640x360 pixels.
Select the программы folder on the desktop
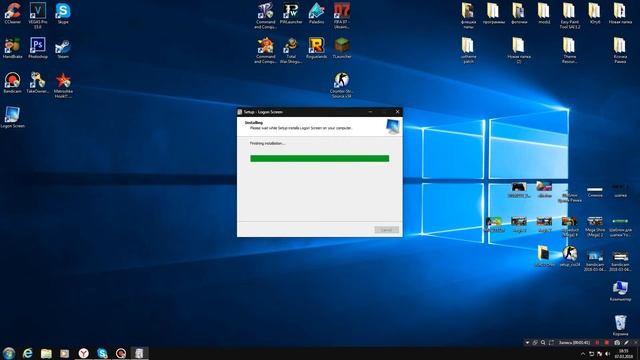493,13
